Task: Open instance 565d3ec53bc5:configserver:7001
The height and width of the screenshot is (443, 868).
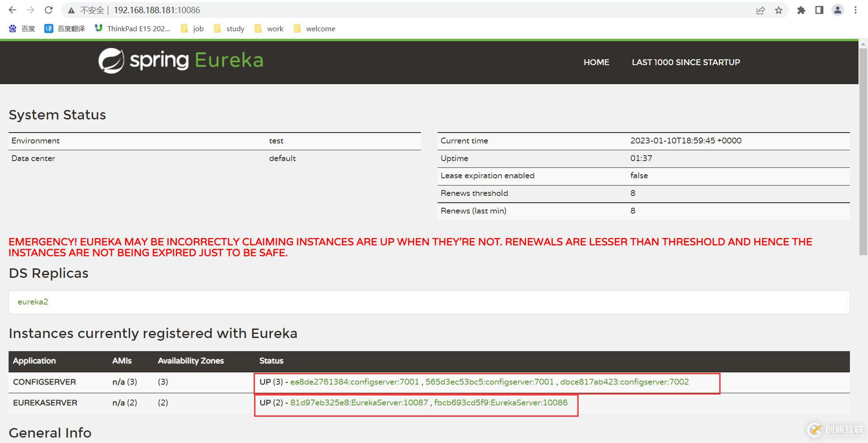Action: coord(490,382)
